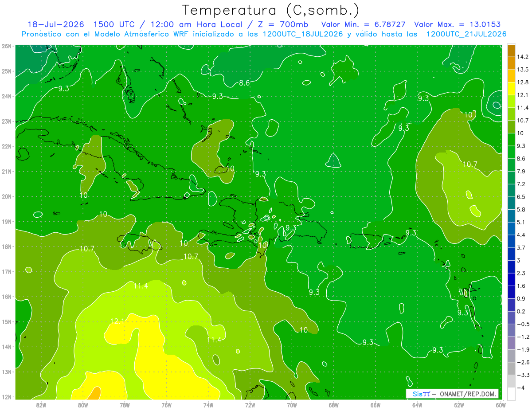532x411 pixels.
Task: Click the "14.2" colorbar label
Action: coord(523,57)
